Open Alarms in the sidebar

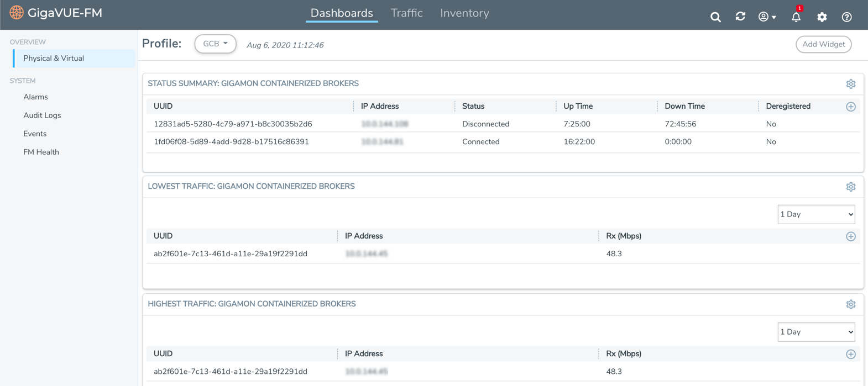click(x=35, y=97)
